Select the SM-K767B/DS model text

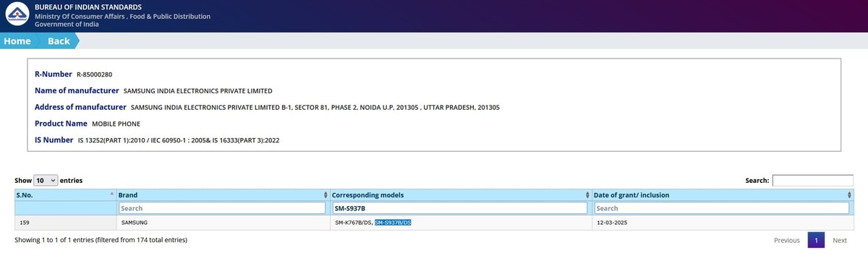pyautogui.click(x=353, y=223)
